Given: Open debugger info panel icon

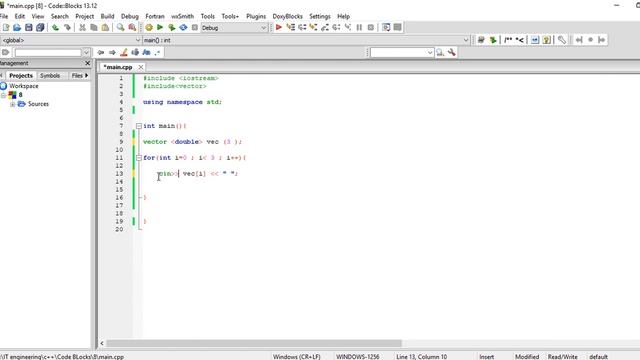Looking at the screenshot, I should tap(397, 27).
